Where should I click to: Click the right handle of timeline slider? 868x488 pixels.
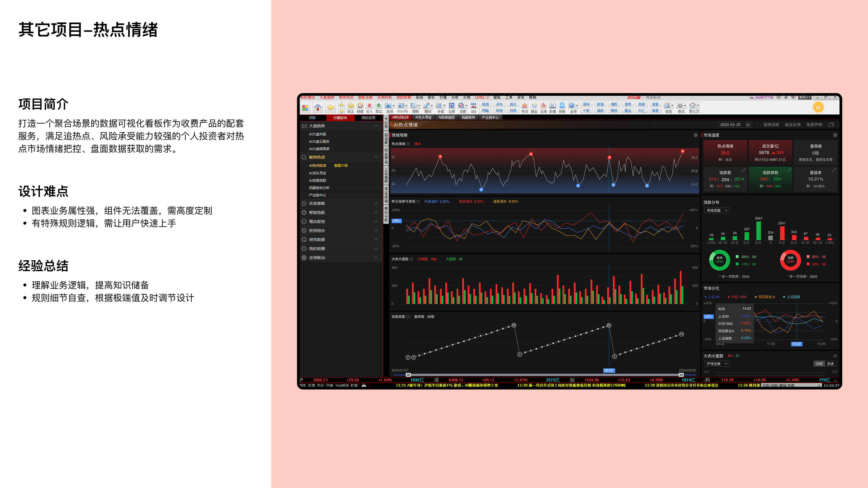pos(681,375)
